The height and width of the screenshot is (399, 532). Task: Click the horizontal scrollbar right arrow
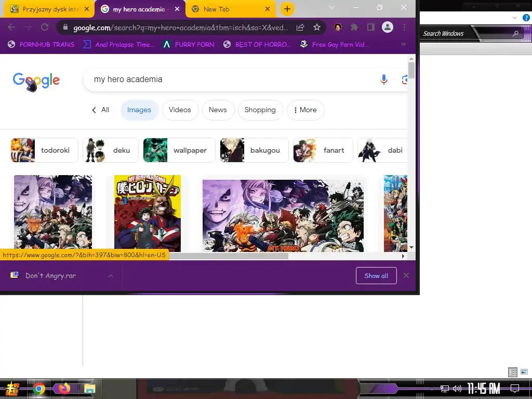pyautogui.click(x=403, y=256)
